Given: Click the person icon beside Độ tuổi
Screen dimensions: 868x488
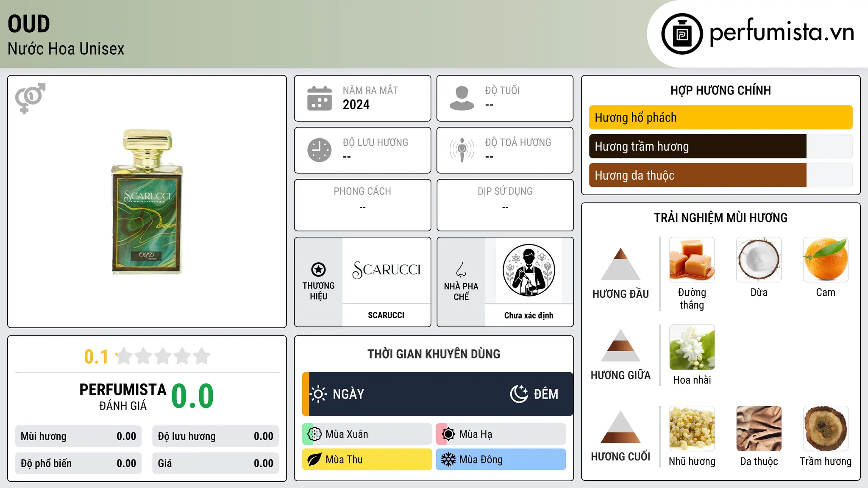Looking at the screenshot, I should (462, 98).
